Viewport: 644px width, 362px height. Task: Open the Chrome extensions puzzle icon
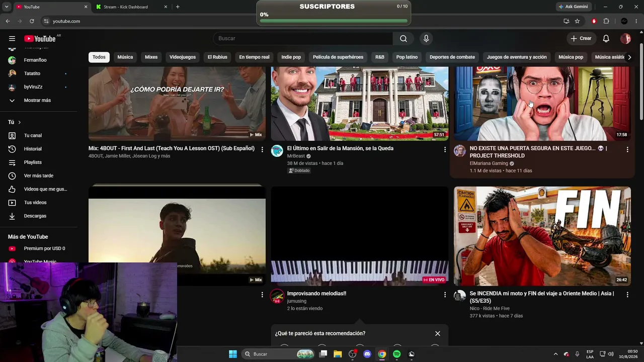(606, 21)
